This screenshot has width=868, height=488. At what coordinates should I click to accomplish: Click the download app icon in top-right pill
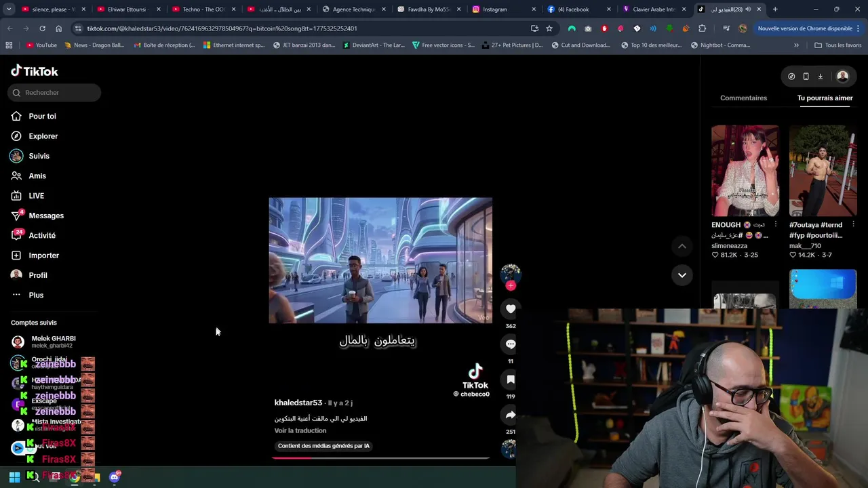coord(820,77)
